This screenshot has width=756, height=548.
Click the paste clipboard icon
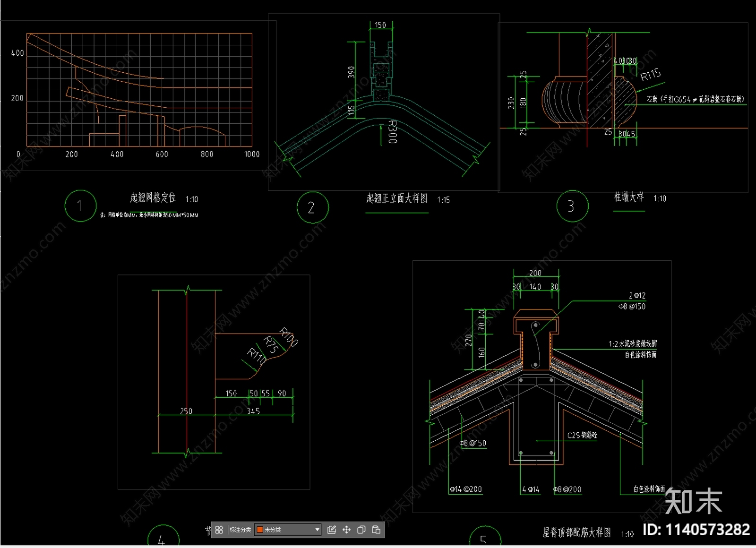[376, 530]
